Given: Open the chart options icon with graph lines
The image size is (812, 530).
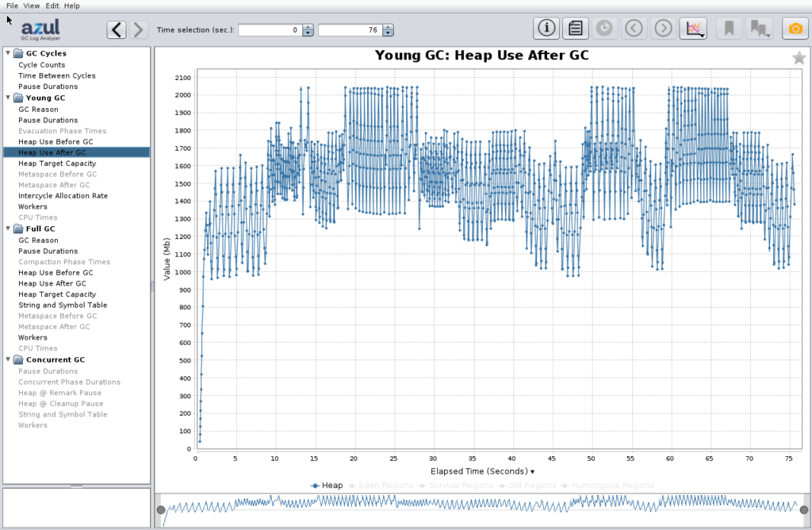Looking at the screenshot, I should point(692,28).
